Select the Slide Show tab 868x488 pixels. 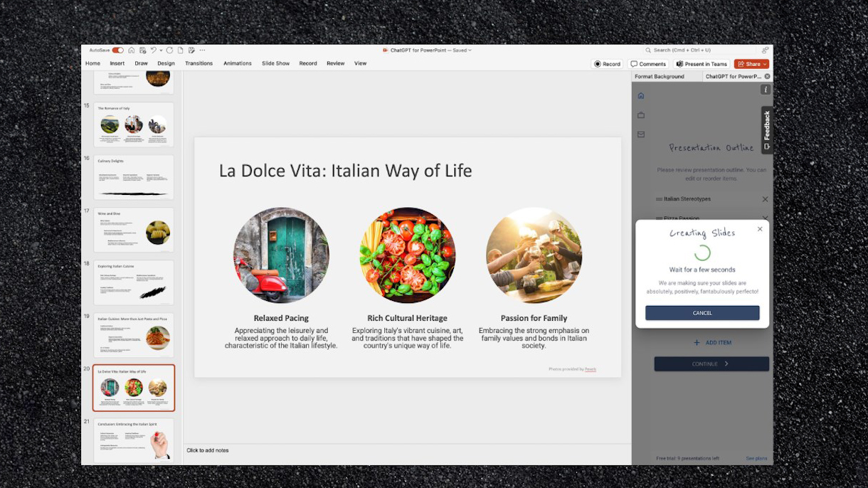275,63
